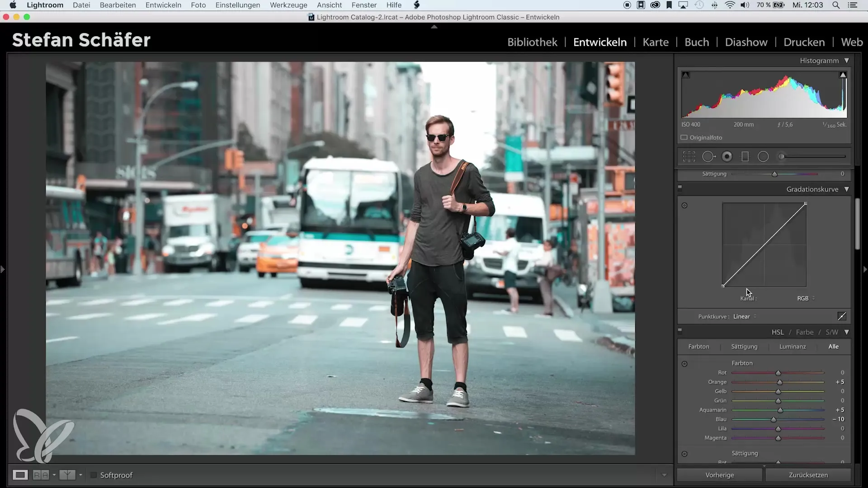The height and width of the screenshot is (488, 868).
Task: Collapse the Histogramm panel
Action: [847, 61]
